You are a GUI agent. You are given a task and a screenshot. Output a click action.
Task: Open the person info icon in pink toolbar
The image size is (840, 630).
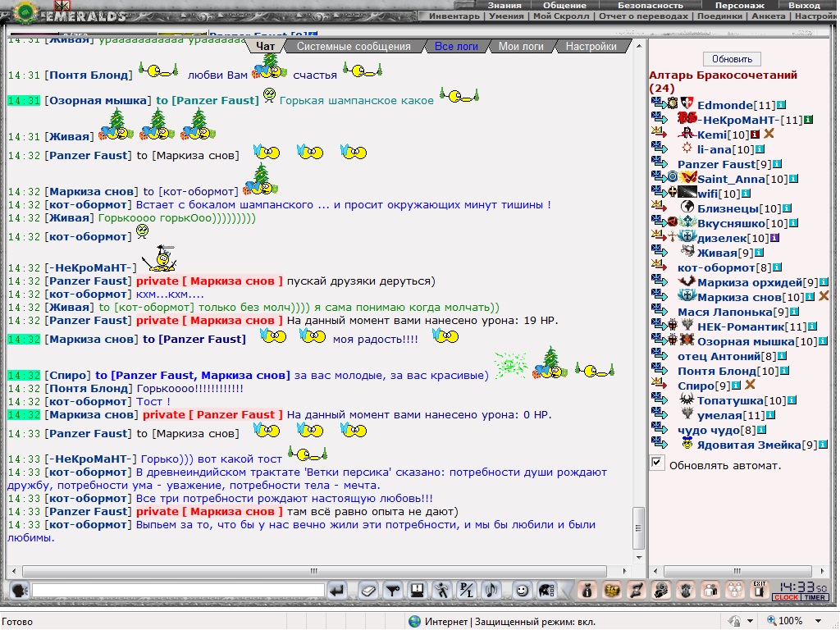click(587, 591)
